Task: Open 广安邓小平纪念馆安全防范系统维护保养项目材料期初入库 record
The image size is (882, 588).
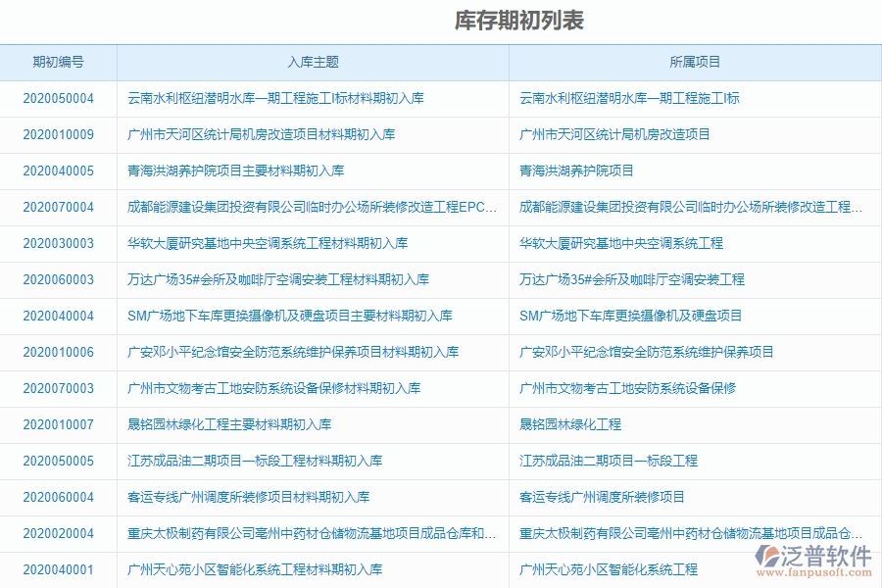Action: 289,352
